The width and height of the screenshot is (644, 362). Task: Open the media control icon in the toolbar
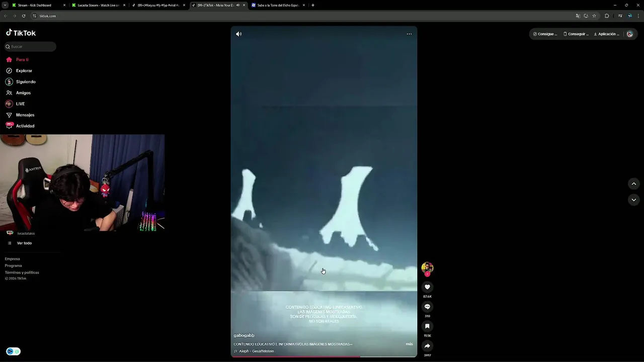620,16
